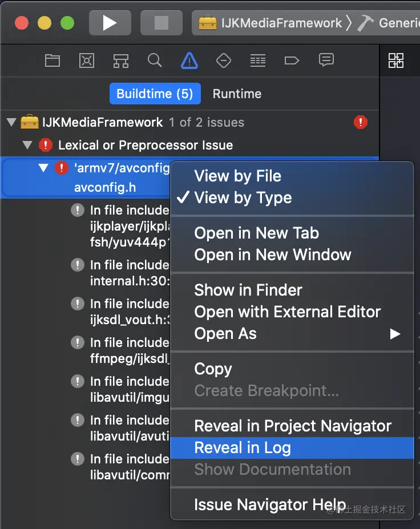Select the note mentioning libavutil/imgu
Viewport: 420px width, 529px height.
coord(120,389)
